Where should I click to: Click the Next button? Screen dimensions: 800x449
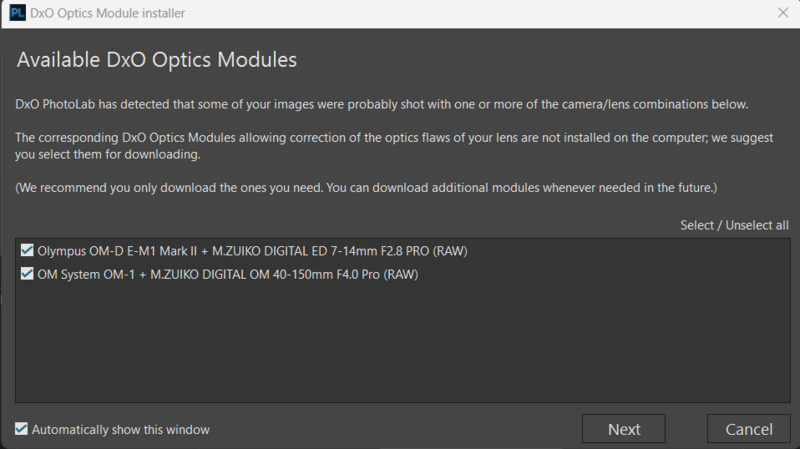[x=623, y=429]
